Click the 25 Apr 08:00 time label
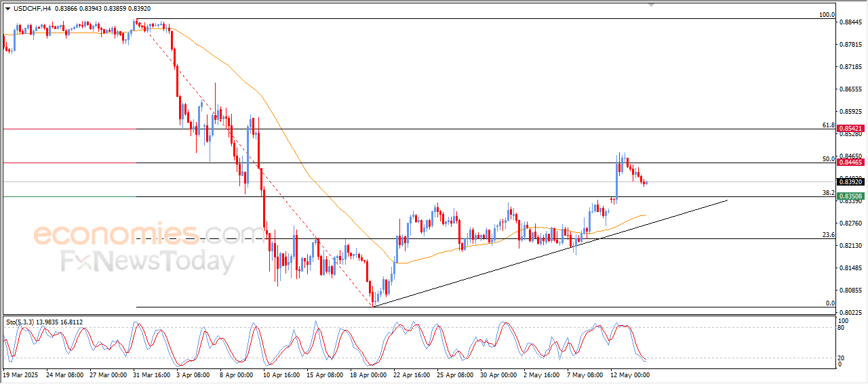 [x=454, y=375]
